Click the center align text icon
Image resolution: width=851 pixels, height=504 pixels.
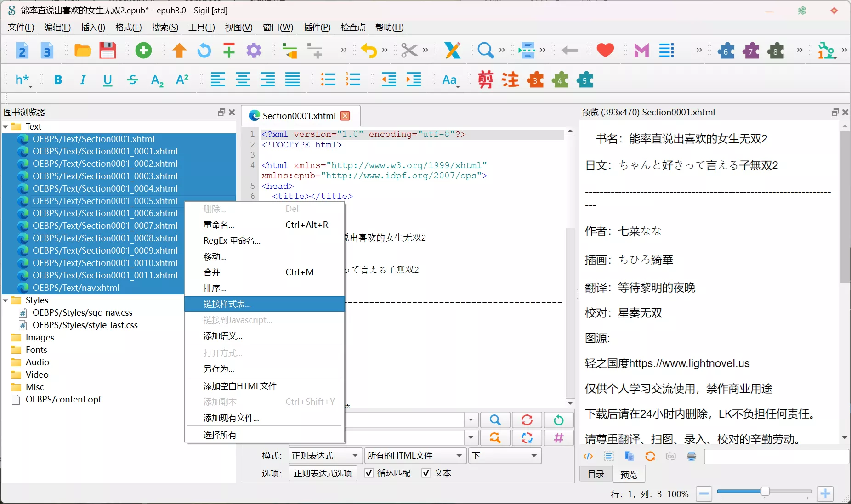[243, 80]
